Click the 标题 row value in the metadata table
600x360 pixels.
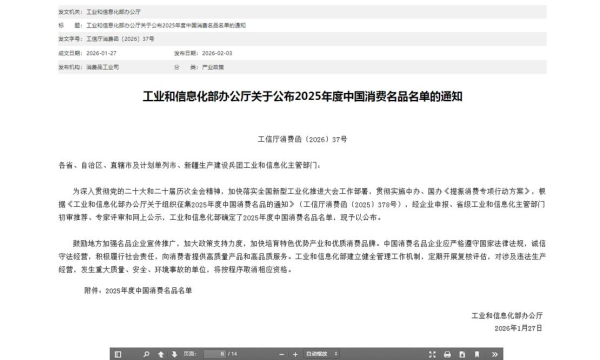pos(166,25)
